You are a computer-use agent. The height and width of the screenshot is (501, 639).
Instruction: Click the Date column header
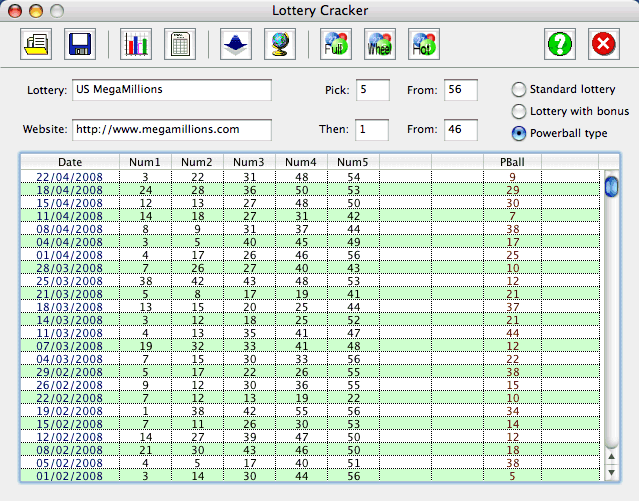[x=70, y=161]
